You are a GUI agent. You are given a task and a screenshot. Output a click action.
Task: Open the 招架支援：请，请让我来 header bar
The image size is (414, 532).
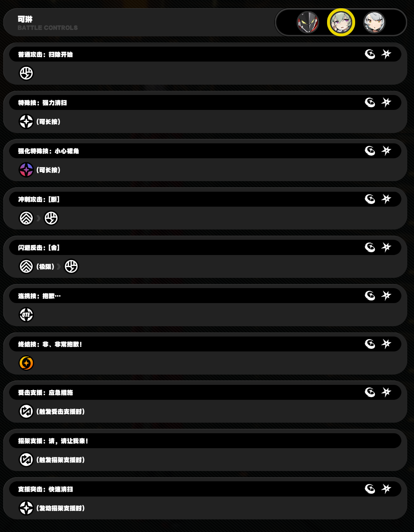coord(205,441)
